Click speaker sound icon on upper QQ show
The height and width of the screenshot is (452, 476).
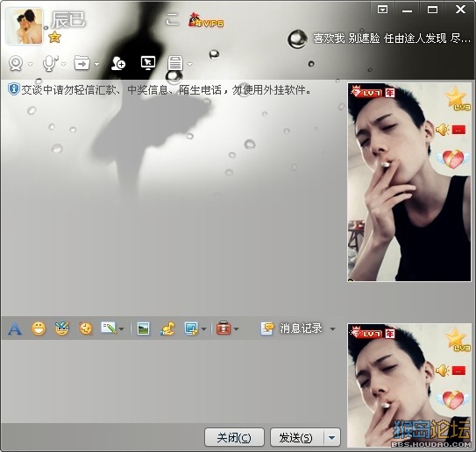click(442, 130)
